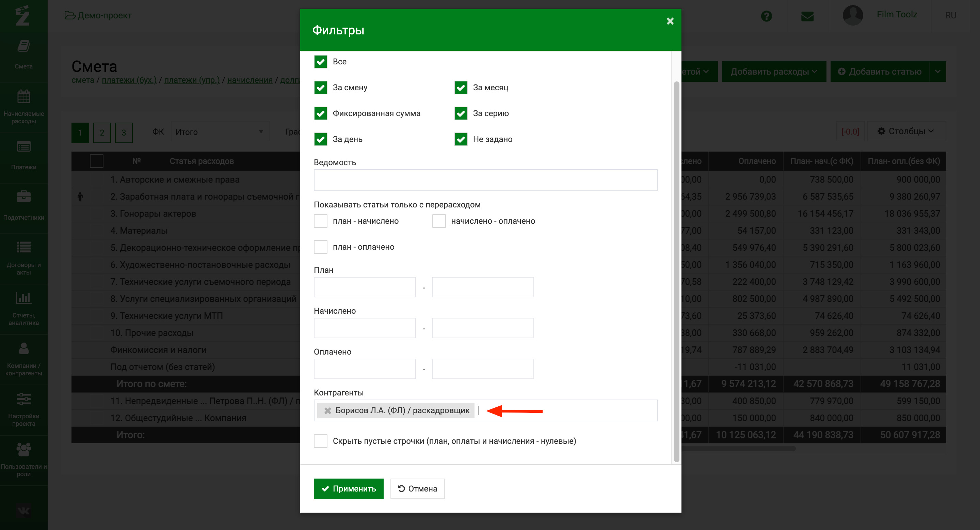Image resolution: width=980 pixels, height=530 pixels.
Task: Open Подотчетники sidebar section
Action: click(x=23, y=206)
